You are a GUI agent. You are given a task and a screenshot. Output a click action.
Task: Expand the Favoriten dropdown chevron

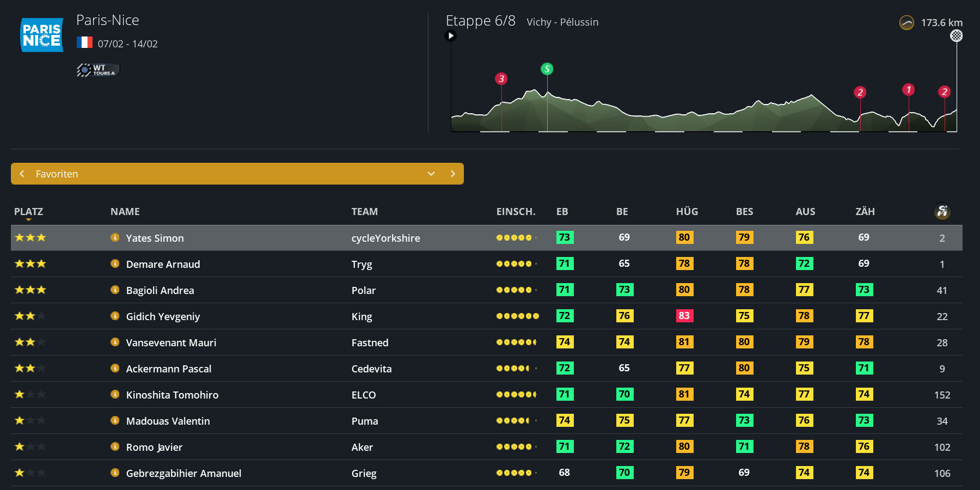[x=431, y=174]
